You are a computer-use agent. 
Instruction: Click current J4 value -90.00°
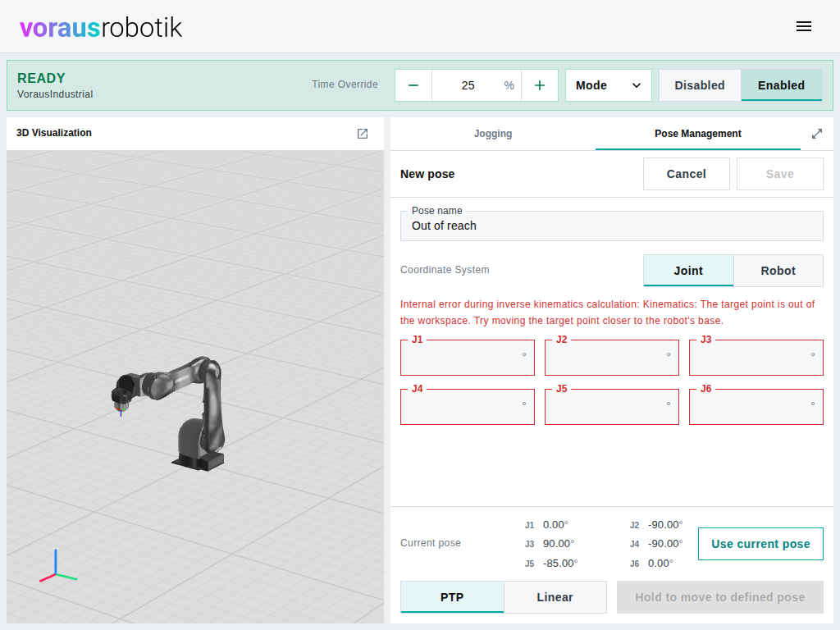tap(665, 544)
